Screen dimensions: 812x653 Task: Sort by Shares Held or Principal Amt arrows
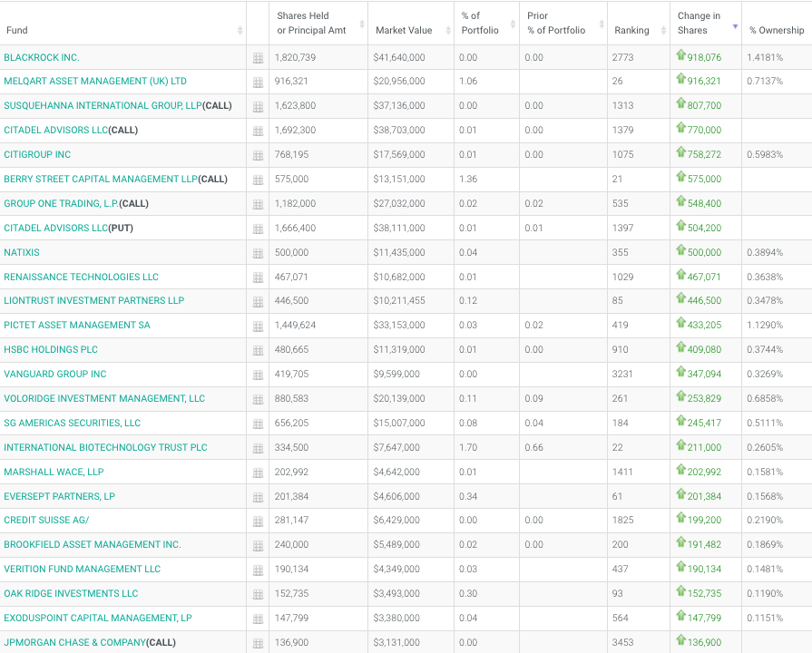click(362, 24)
